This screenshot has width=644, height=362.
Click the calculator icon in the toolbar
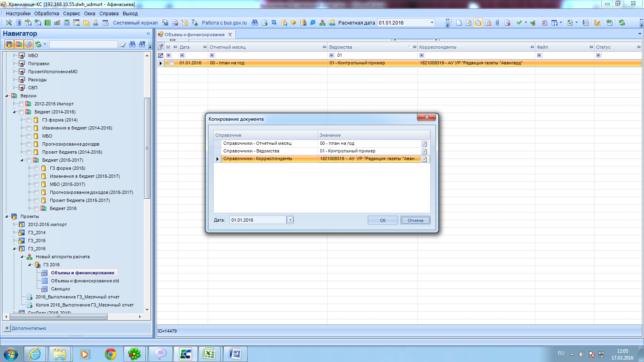click(67, 23)
